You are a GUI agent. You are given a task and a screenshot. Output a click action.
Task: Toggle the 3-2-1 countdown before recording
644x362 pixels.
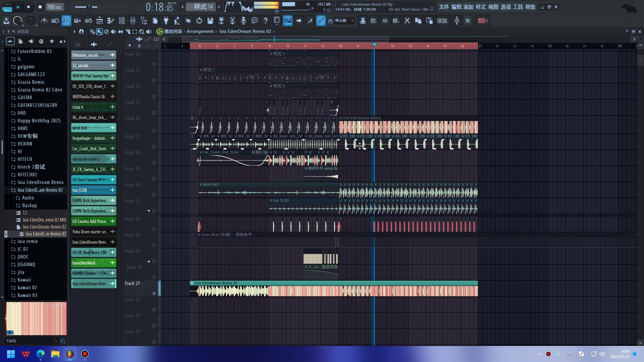66,21
